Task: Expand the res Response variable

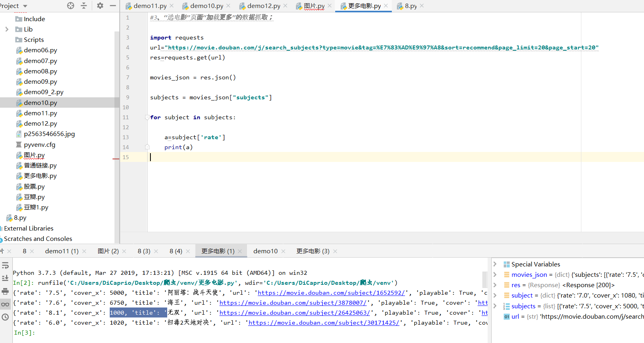Action: tap(495, 285)
